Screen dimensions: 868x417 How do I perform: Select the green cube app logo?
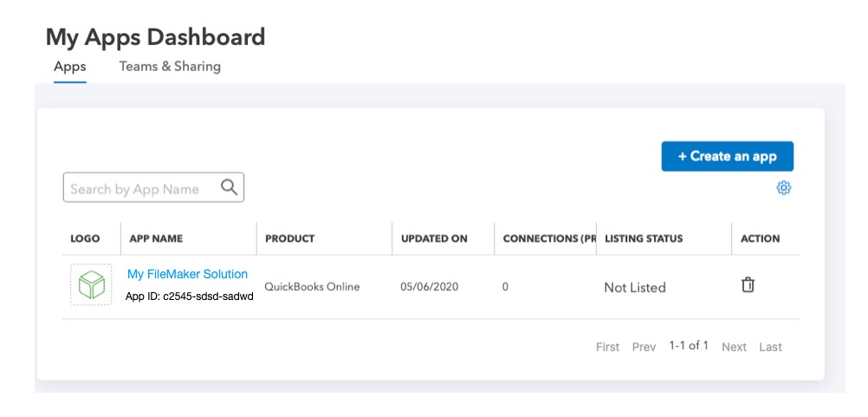pyautogui.click(x=91, y=284)
